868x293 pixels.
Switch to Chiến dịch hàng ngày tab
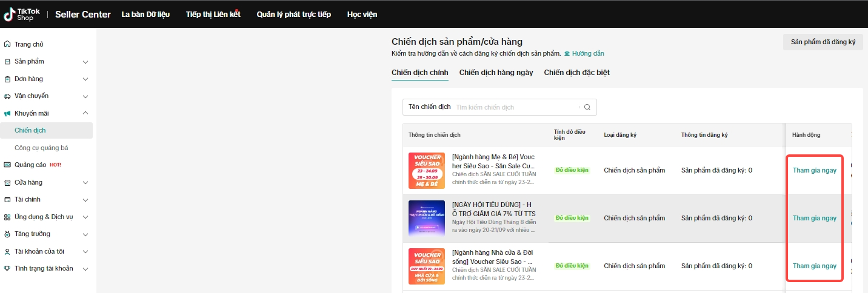tap(496, 73)
